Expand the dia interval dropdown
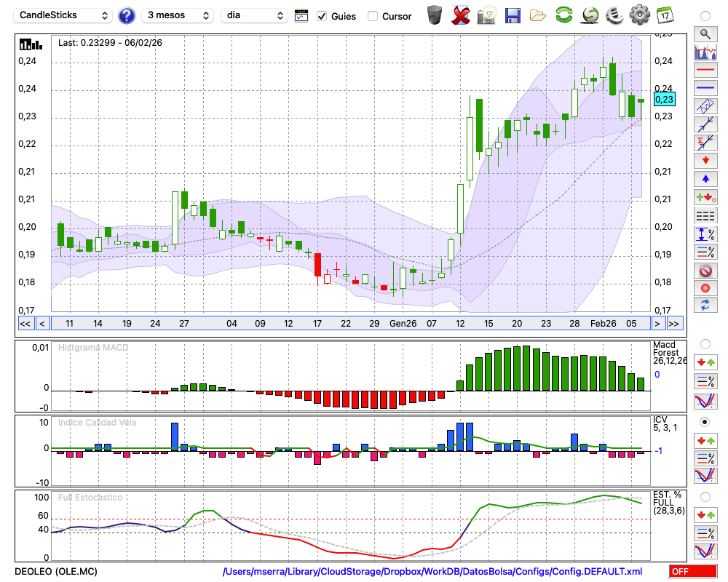728x582 pixels. tap(254, 15)
